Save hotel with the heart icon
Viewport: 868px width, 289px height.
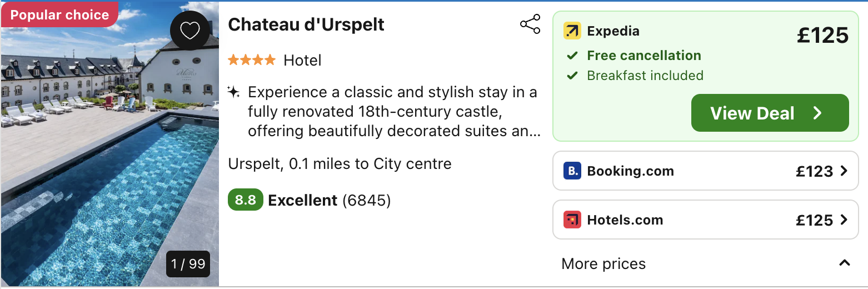(190, 31)
